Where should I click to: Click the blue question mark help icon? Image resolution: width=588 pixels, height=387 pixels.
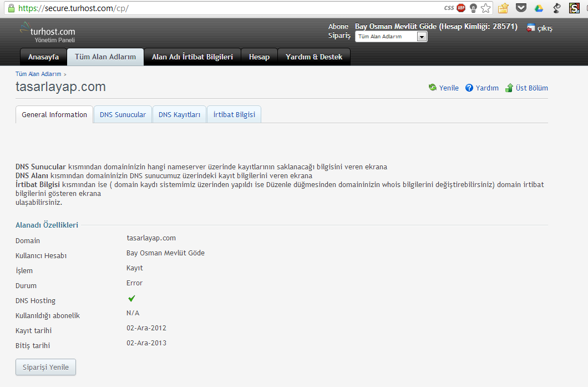pyautogui.click(x=469, y=88)
